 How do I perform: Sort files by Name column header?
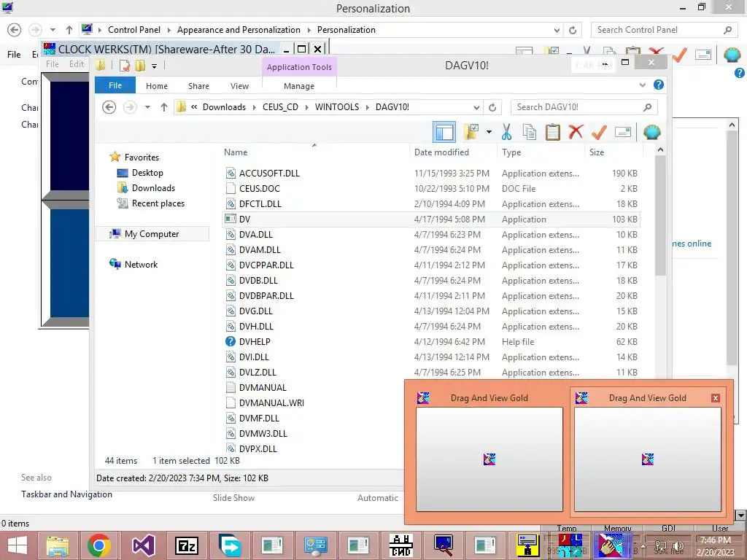pos(314,152)
